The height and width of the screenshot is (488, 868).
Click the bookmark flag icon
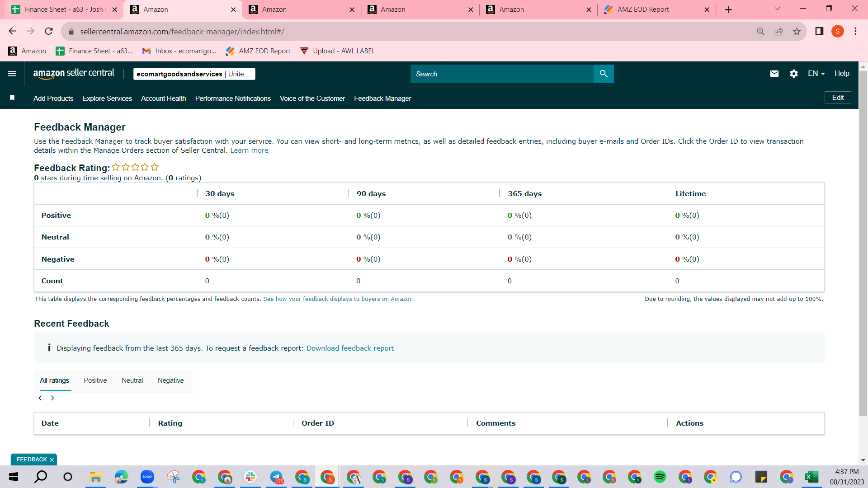pos(12,98)
